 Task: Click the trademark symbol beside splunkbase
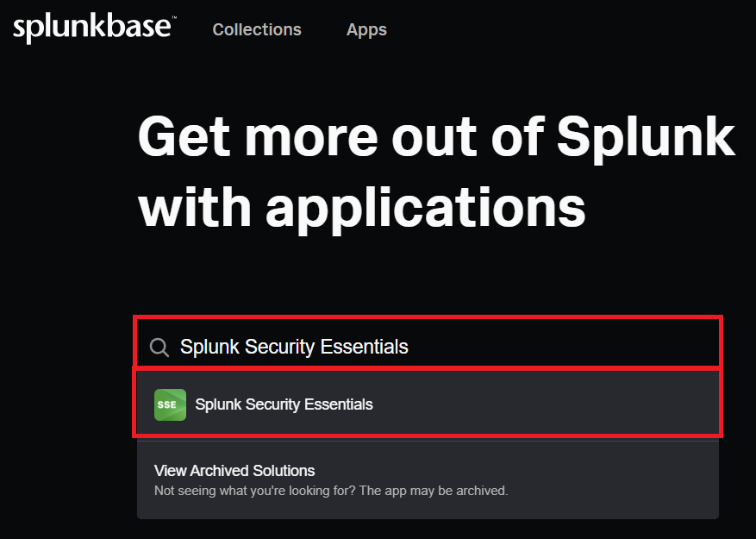coord(175,19)
